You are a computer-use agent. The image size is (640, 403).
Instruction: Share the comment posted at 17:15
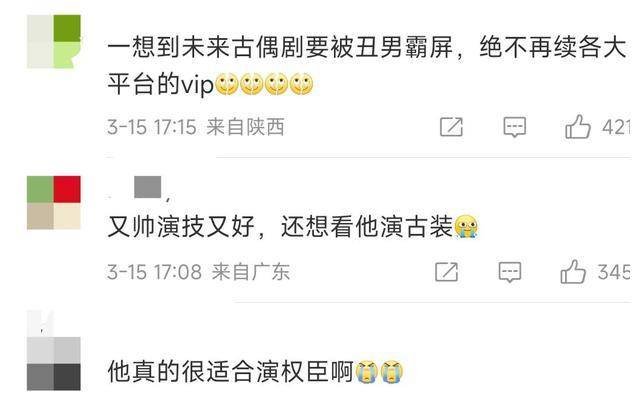click(451, 127)
